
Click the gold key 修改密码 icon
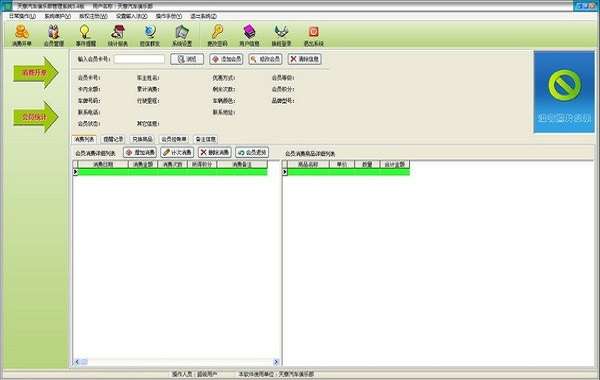[x=217, y=36]
